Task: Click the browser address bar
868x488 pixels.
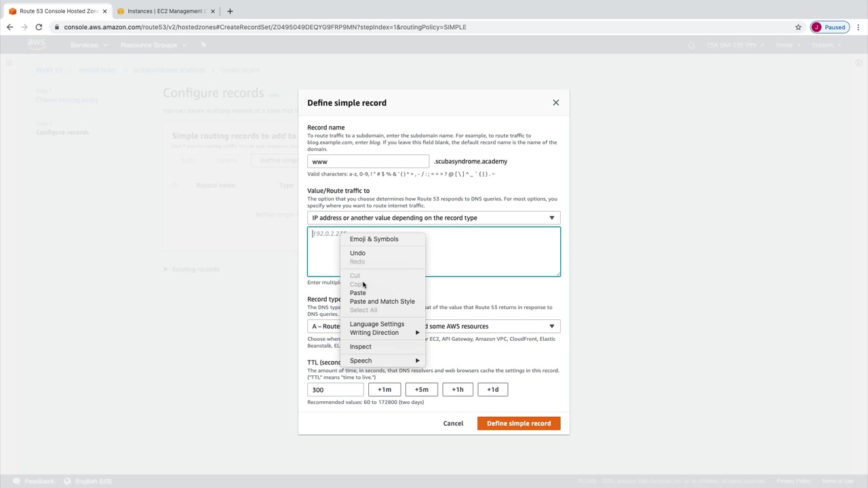Action: (420, 27)
